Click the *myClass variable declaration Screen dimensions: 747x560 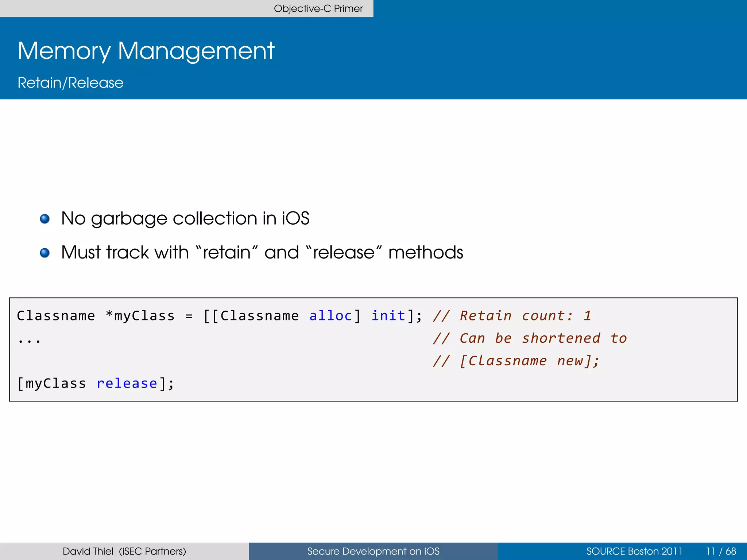pos(140,316)
